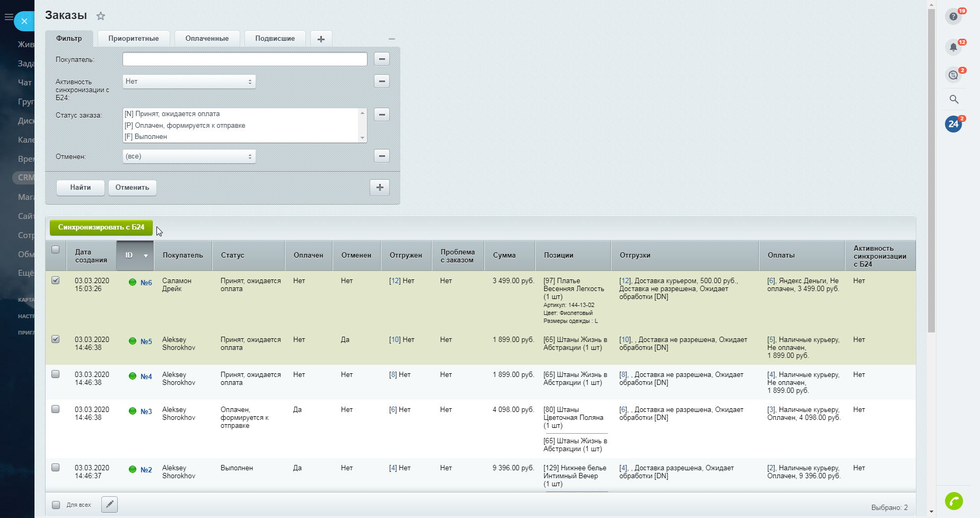Click the favorite star next to Заказы
980x518 pixels.
[101, 16]
